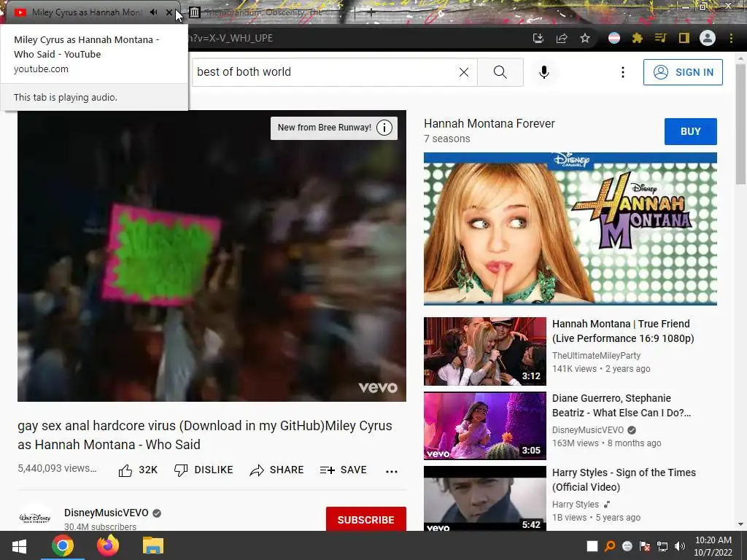Launch Firefox from the taskbar
Screen dimensions: 747x560
(108, 545)
